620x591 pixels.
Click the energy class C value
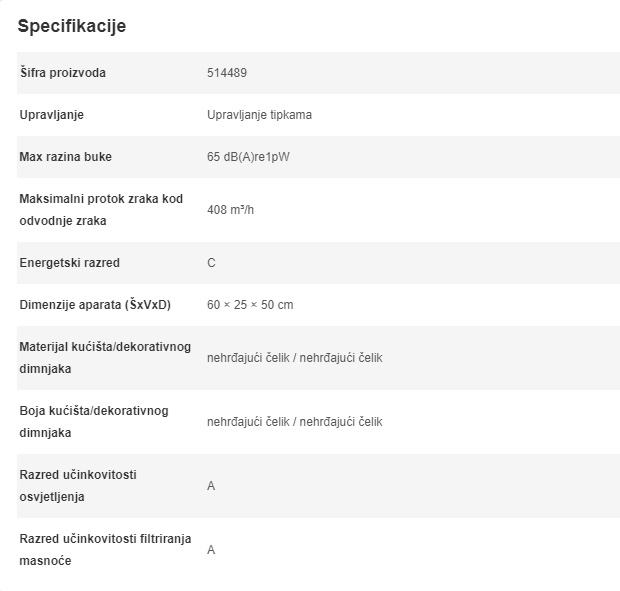click(211, 263)
